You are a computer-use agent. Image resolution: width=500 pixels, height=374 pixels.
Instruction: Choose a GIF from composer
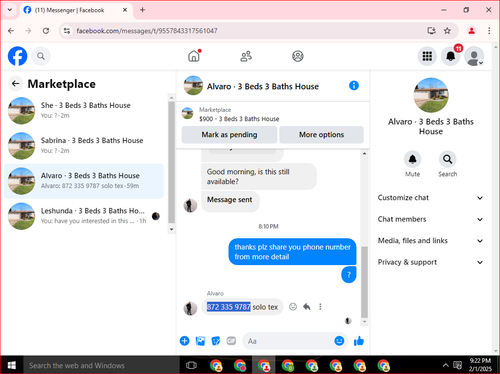pyautogui.click(x=231, y=341)
